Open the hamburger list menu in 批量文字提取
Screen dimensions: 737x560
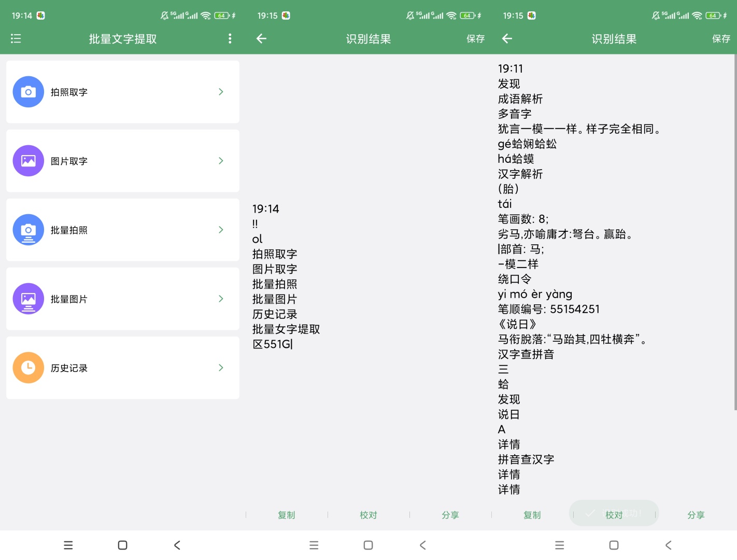[16, 38]
